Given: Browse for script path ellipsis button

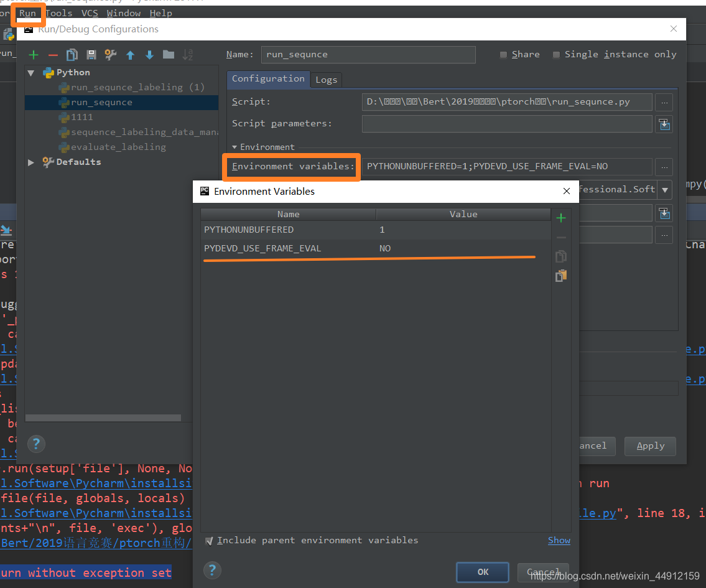Looking at the screenshot, I should tap(664, 102).
